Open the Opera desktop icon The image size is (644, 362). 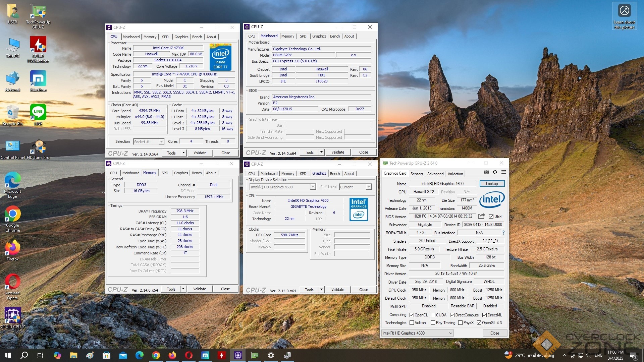point(13,287)
